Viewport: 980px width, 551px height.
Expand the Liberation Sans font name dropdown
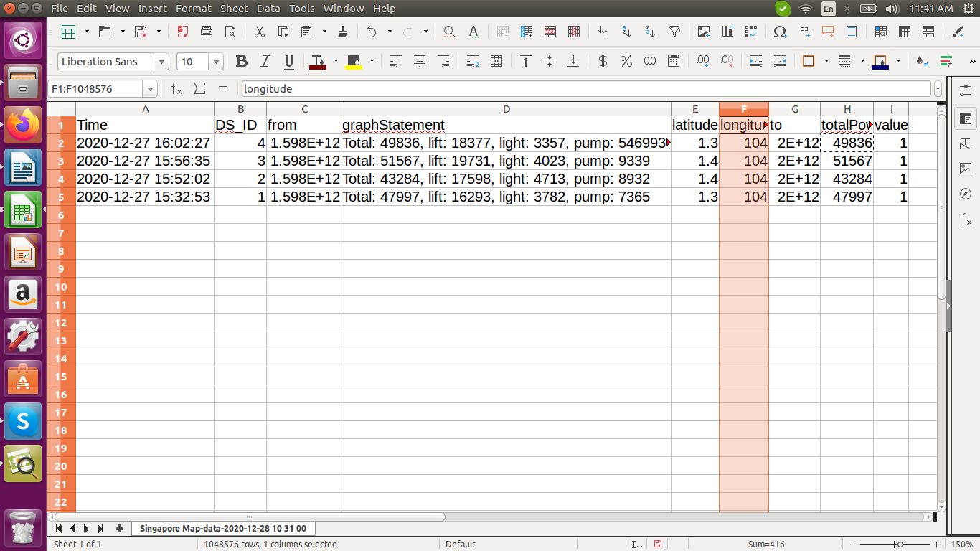click(161, 62)
